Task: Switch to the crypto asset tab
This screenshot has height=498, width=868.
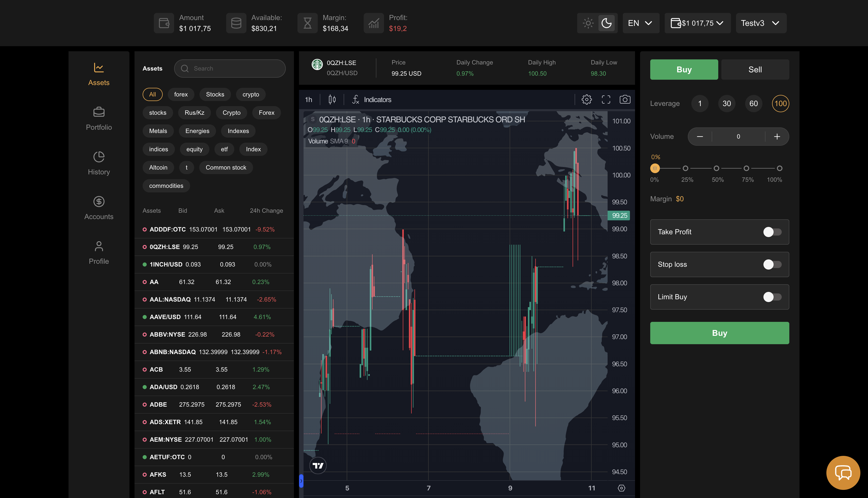Action: click(251, 94)
